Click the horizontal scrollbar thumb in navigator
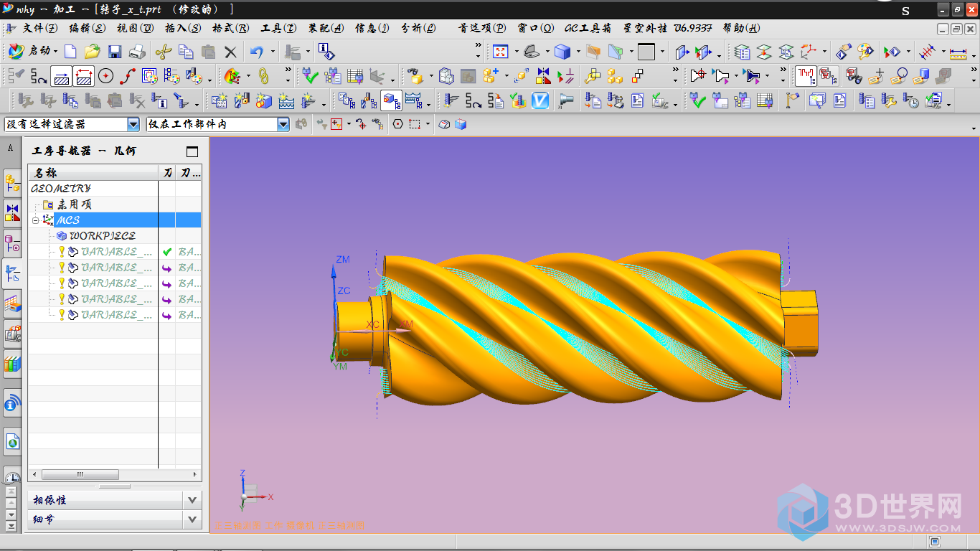 [80, 474]
